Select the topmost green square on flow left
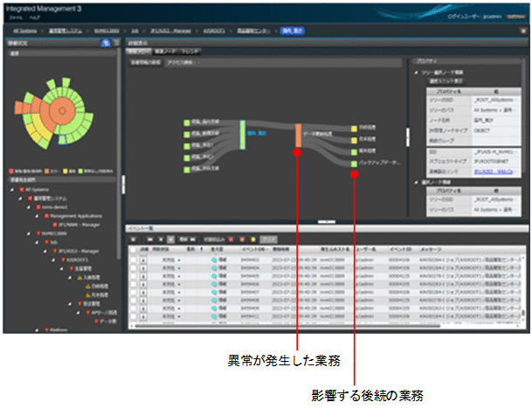532x409 pixels. (x=187, y=122)
